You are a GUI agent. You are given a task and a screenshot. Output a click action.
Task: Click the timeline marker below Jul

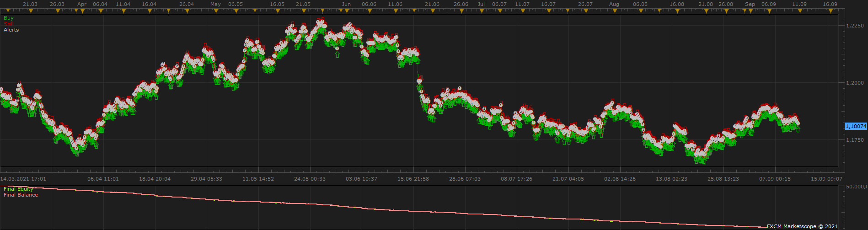(x=481, y=11)
